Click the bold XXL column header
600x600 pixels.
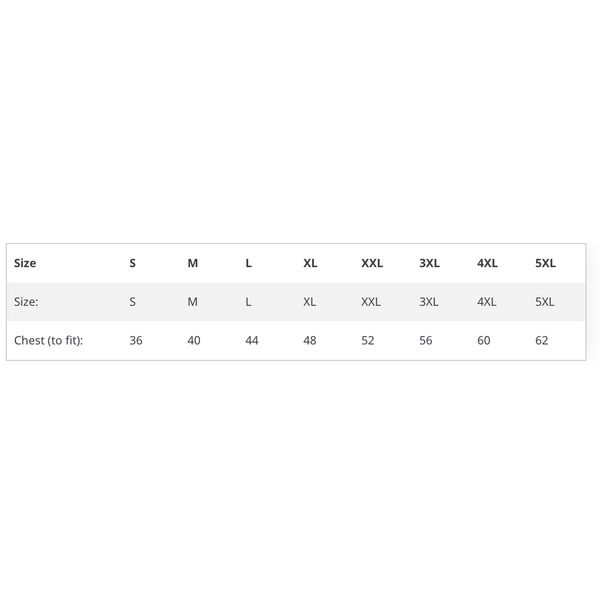pos(372,263)
